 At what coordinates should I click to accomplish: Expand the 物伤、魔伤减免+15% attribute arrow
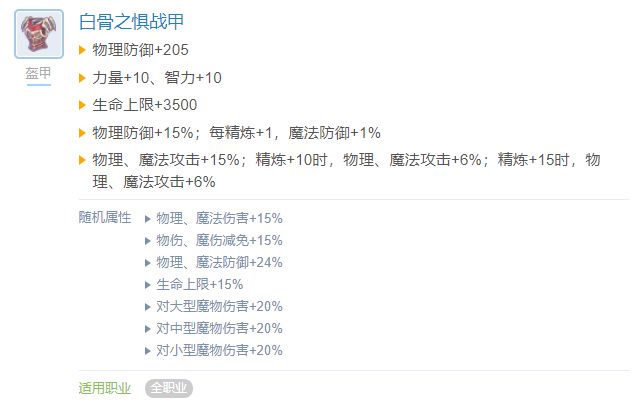[148, 240]
